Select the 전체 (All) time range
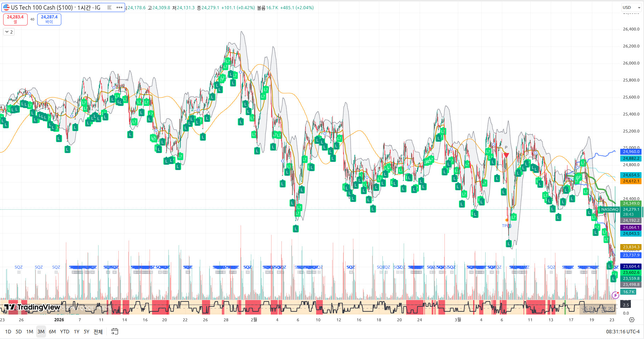The image size is (644, 339). [x=98, y=332]
